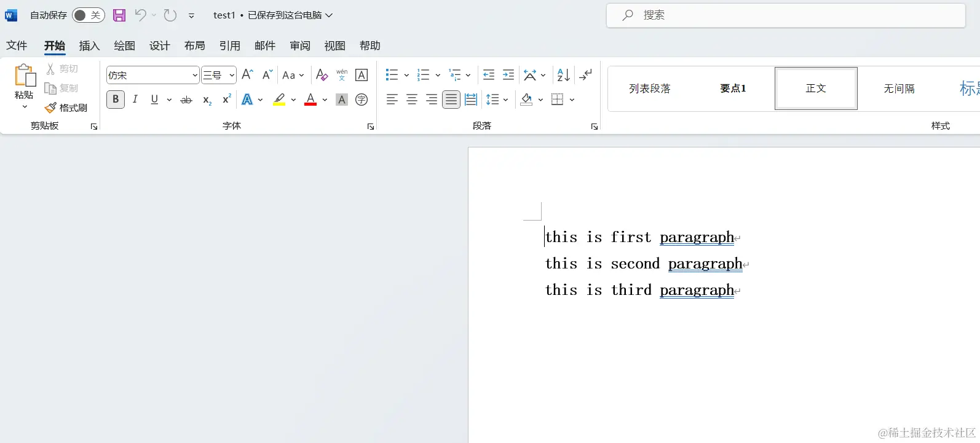Apply subscript formatting
Screen dimensions: 980x443
click(x=207, y=100)
